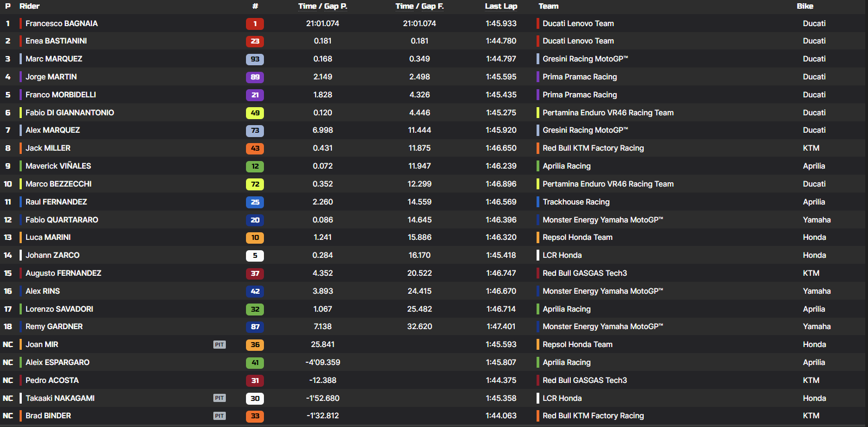
Task: Click the PIT tag next to Joan Mir
Action: (x=219, y=345)
